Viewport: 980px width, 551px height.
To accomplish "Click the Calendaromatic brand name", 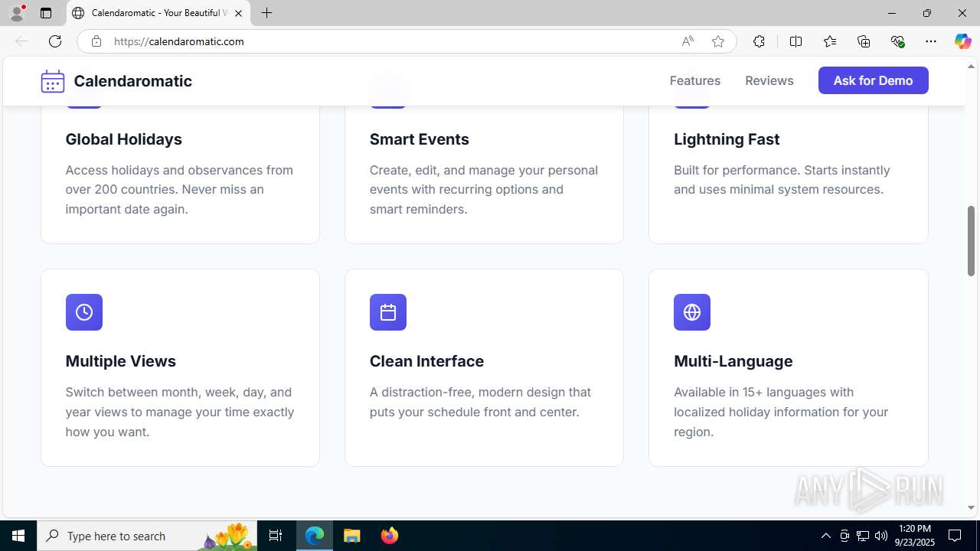I will [133, 81].
